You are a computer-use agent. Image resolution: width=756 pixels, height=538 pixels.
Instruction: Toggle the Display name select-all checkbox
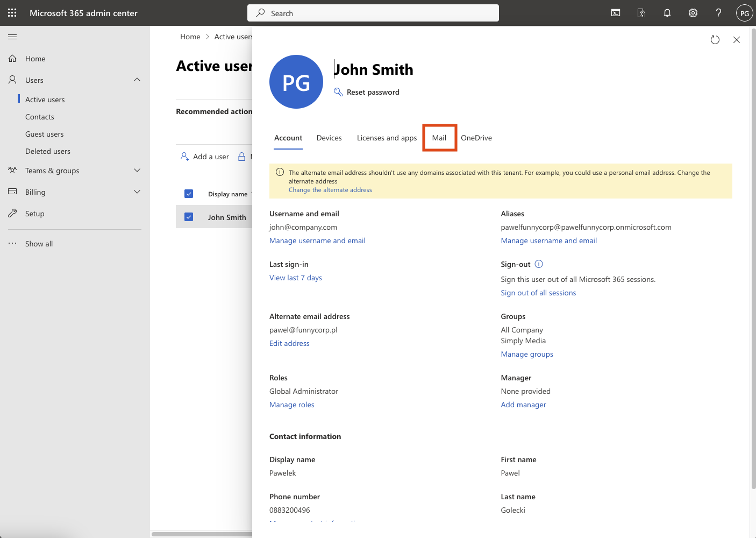click(x=189, y=194)
